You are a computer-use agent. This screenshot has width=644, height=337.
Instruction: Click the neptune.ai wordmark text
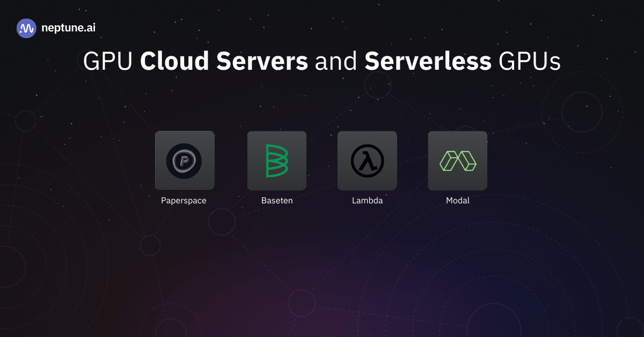68,28
